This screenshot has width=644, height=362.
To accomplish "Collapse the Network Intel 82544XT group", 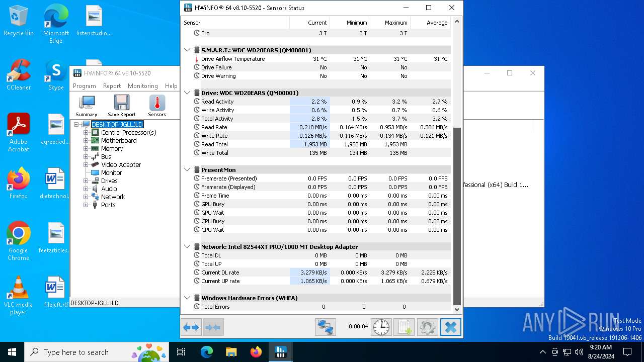I will [187, 247].
